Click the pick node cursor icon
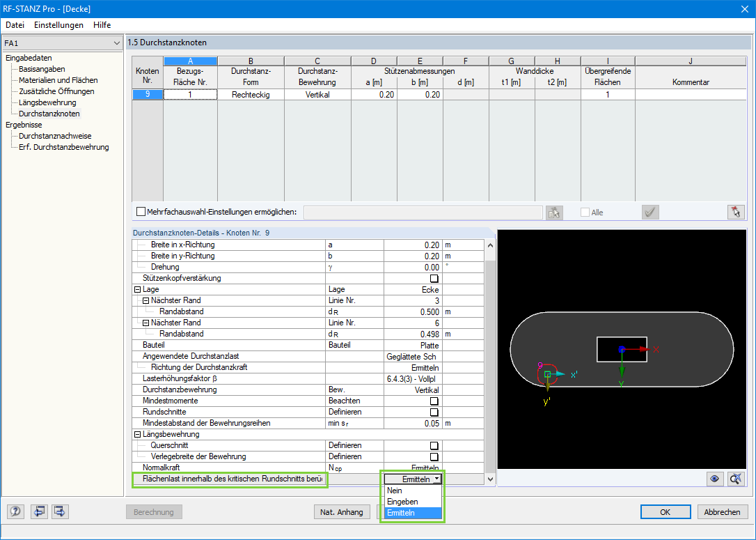This screenshot has width=756, height=540. (x=735, y=213)
